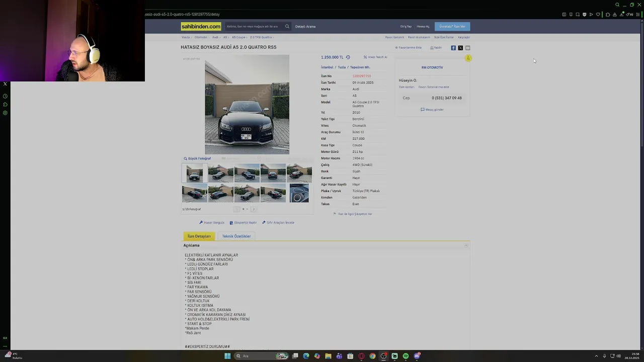Open Chrome from the taskbar
644x362 pixels.
372,356
